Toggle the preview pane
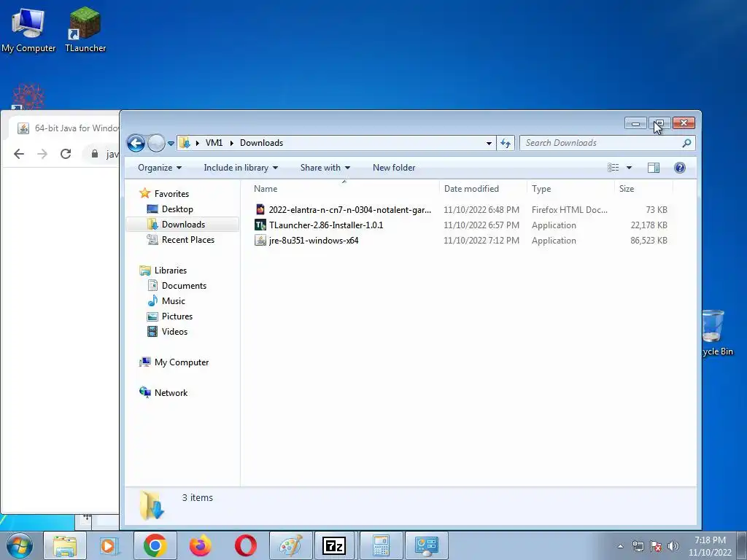747x560 pixels. tap(654, 168)
